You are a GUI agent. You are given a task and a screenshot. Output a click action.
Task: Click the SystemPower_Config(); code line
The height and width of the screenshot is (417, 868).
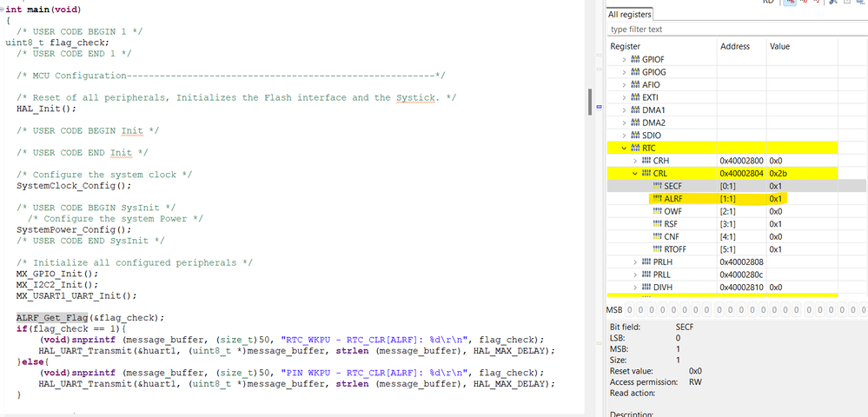pyautogui.click(x=74, y=230)
